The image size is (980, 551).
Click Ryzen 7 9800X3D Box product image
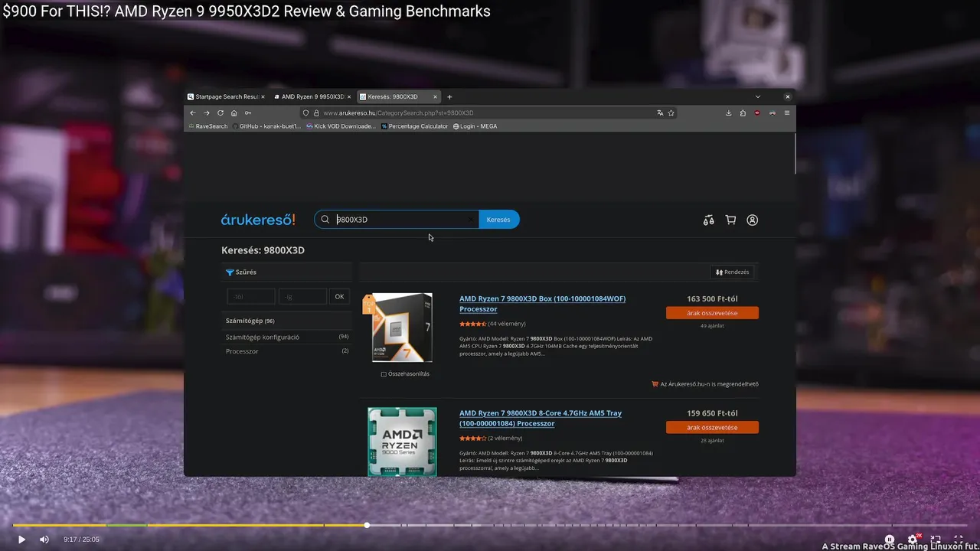click(x=402, y=328)
